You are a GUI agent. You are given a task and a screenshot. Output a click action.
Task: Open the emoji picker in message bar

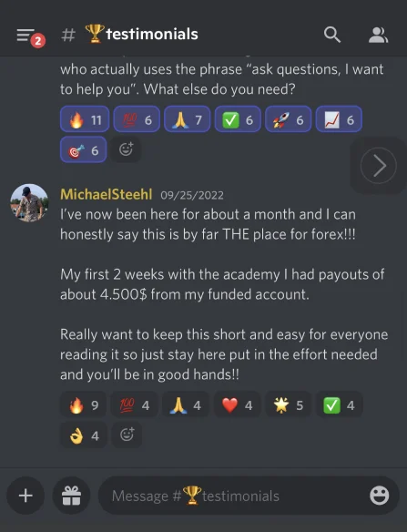coord(379,496)
